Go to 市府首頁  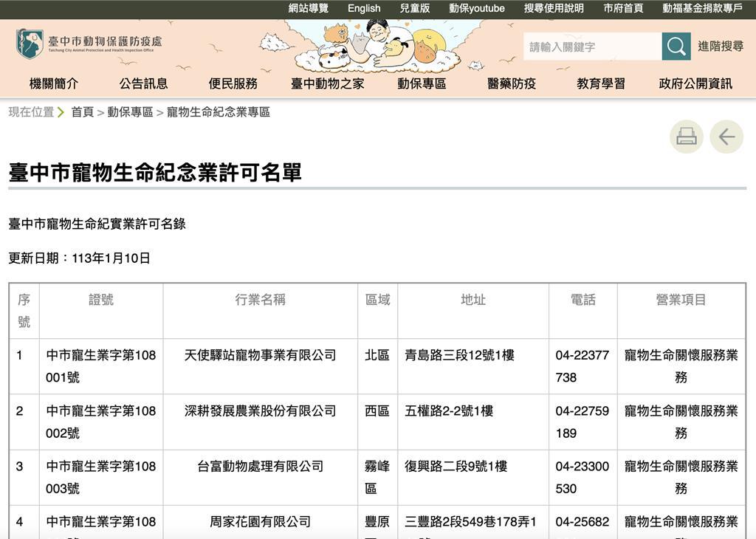[x=623, y=8]
